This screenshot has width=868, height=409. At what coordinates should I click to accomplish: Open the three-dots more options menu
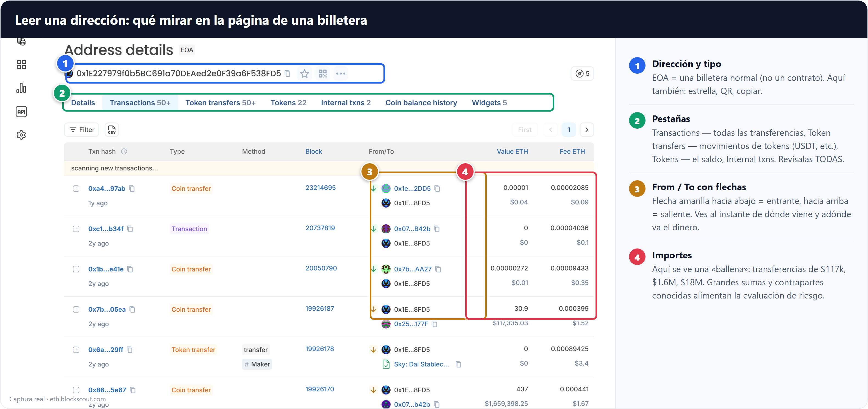[x=341, y=73]
